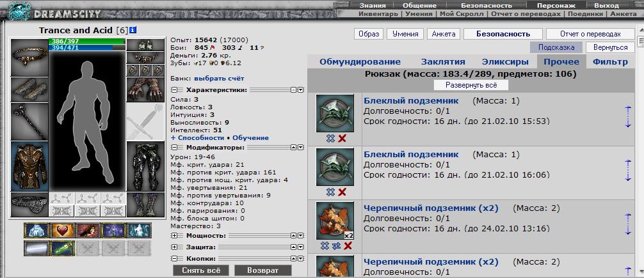Image resolution: width=644 pixels, height=278 pixels.
Task: Click the Образ button
Action: click(x=369, y=34)
